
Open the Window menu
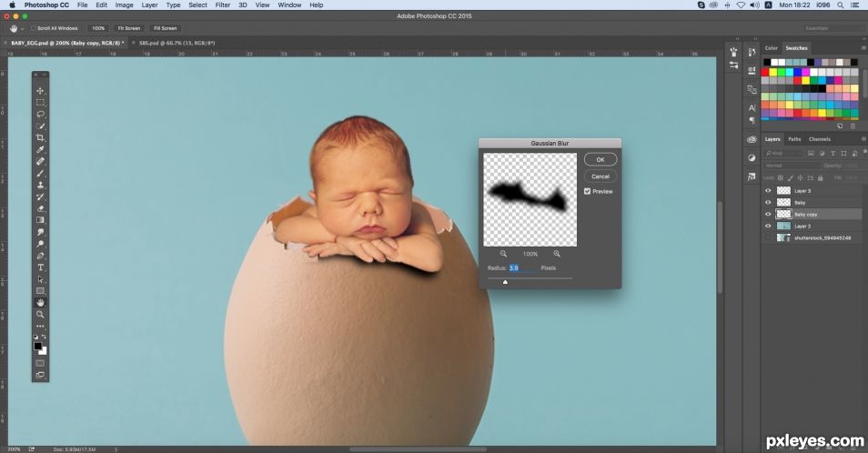[289, 5]
